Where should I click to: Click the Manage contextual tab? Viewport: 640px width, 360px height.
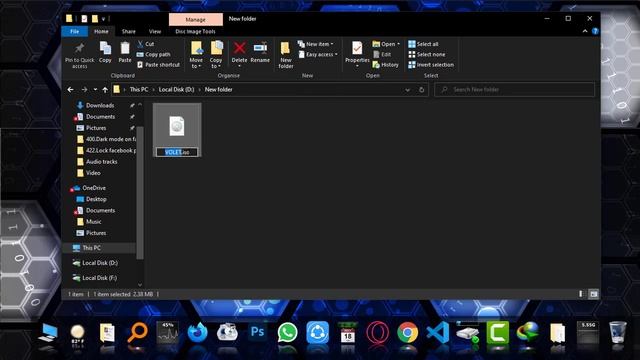pyautogui.click(x=196, y=20)
